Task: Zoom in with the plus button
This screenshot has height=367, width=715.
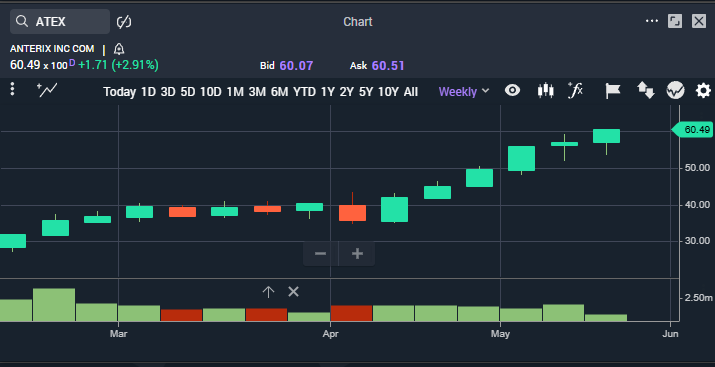Action: click(x=357, y=253)
